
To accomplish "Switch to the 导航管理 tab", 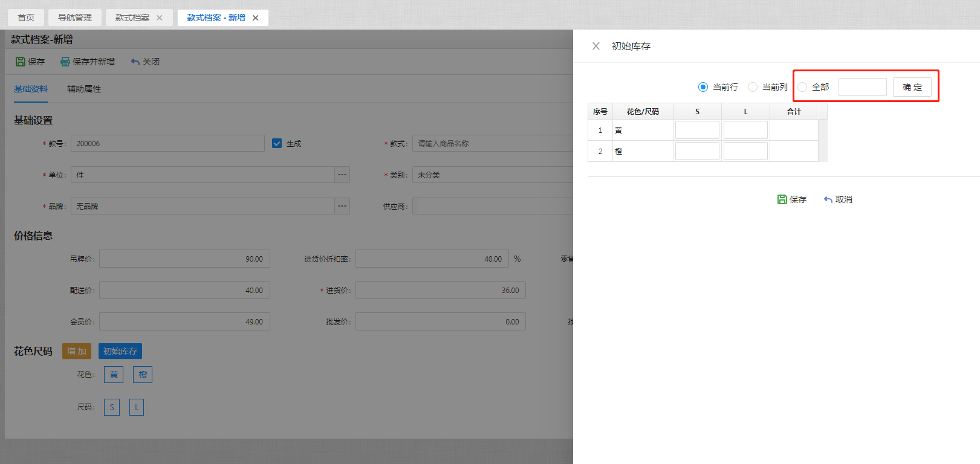I will tap(75, 18).
